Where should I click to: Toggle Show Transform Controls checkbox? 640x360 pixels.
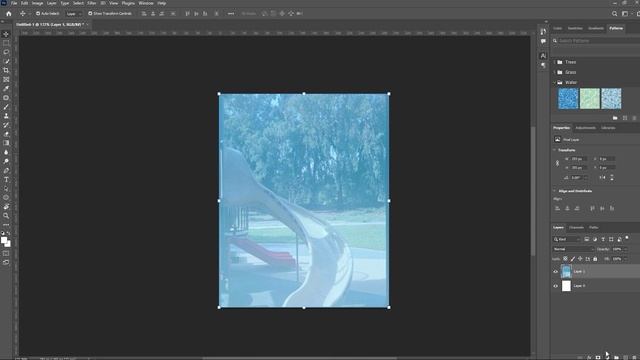(90, 13)
